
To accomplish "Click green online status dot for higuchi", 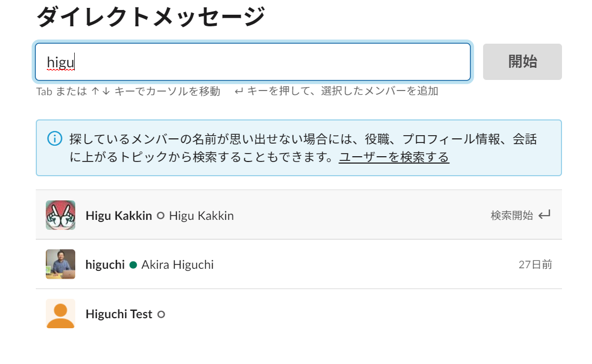I will 133,265.
